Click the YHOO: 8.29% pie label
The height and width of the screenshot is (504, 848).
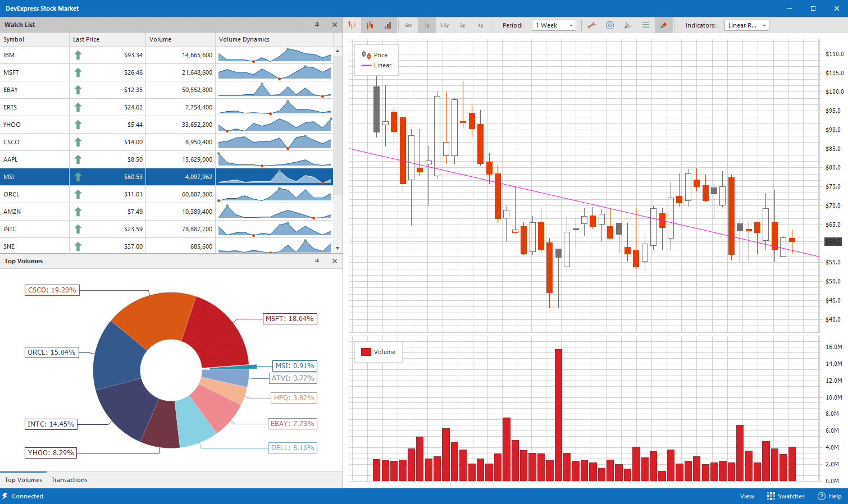tap(51, 453)
